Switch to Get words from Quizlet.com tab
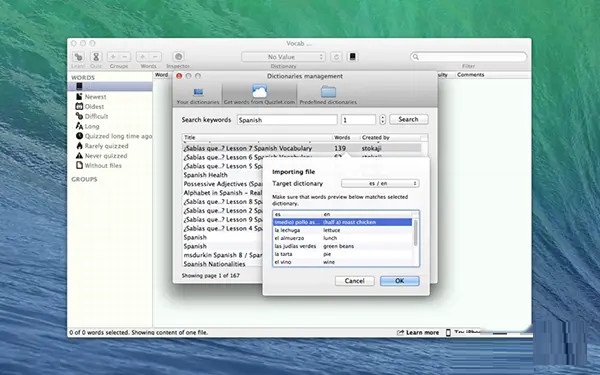The height and width of the screenshot is (375, 600). [259, 95]
